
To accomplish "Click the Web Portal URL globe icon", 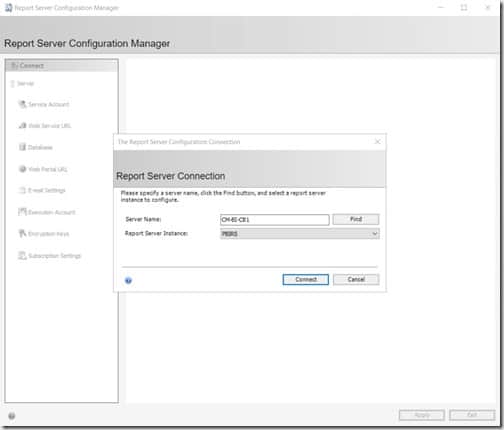I will [22, 169].
